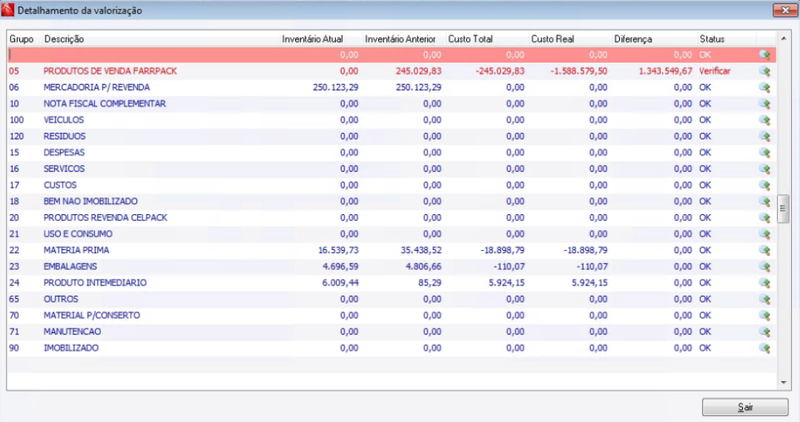Click the Sair button
Image resolution: width=800 pixels, height=422 pixels.
pos(745,407)
